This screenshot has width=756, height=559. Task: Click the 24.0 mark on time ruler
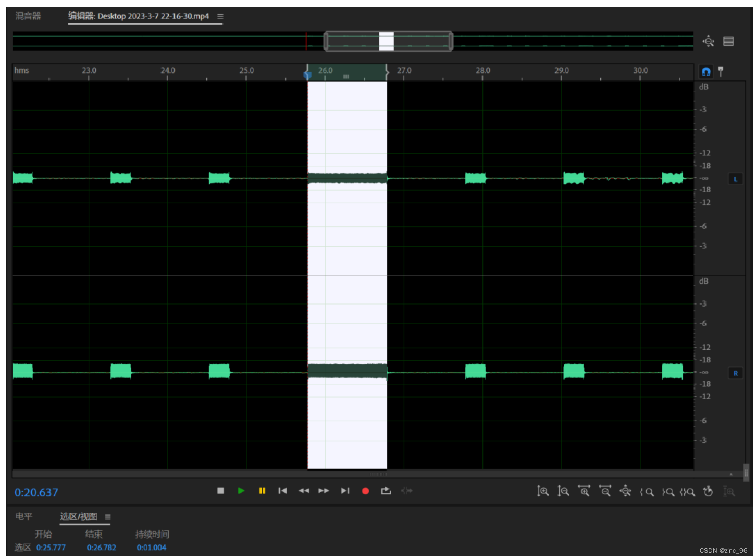click(168, 70)
